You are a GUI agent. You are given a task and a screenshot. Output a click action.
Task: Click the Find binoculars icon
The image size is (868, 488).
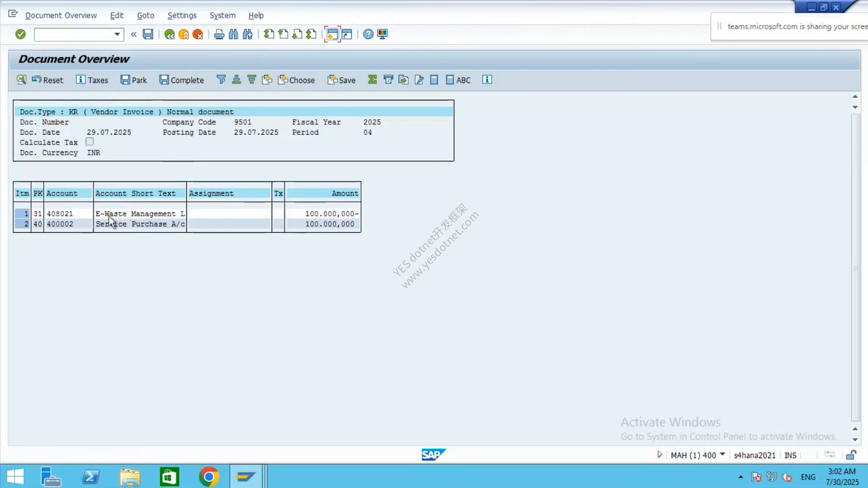click(233, 34)
